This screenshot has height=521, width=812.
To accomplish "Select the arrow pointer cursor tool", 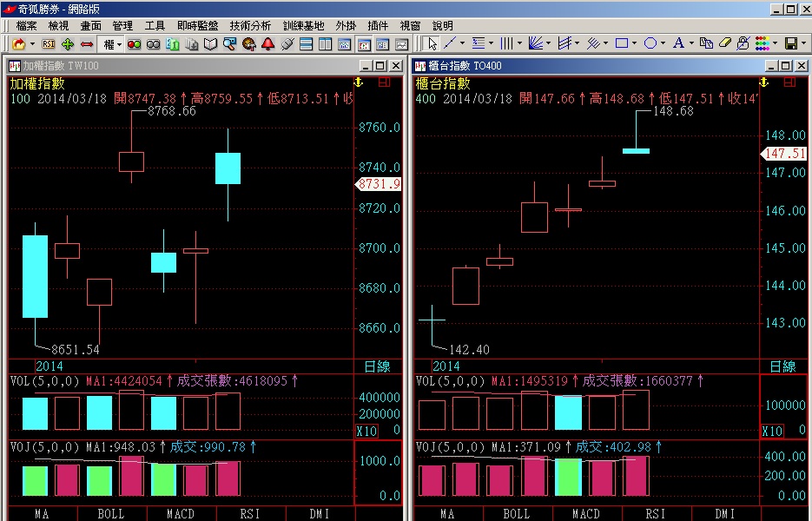I will [x=432, y=43].
